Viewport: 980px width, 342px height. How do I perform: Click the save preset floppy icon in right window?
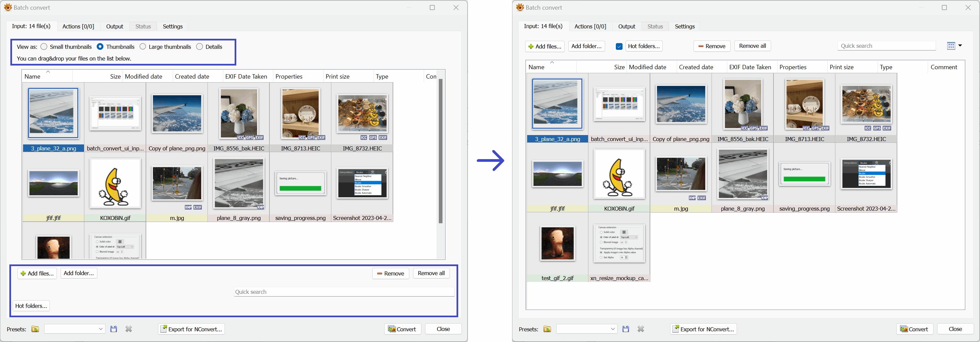[x=626, y=329]
